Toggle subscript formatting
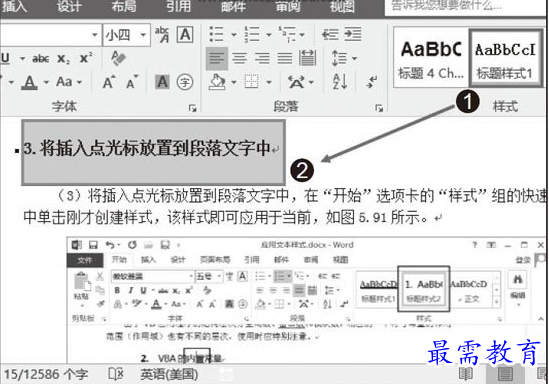The image size is (549, 384). pyautogui.click(x=63, y=58)
